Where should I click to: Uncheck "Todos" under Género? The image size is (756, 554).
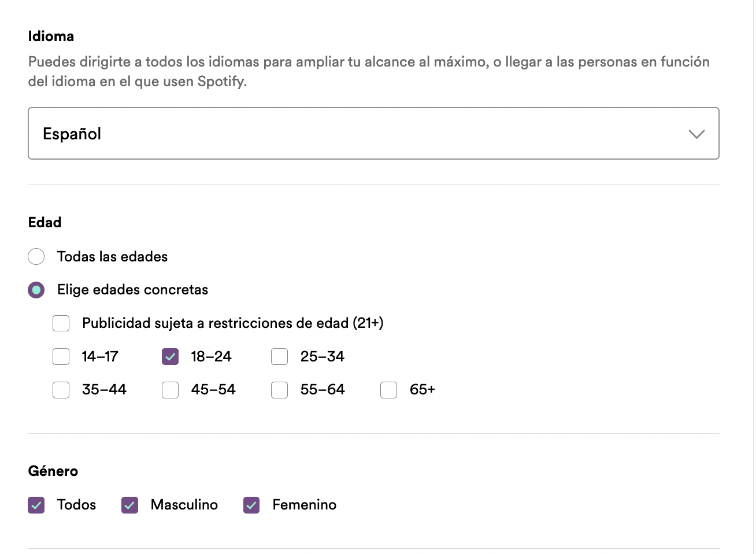[x=36, y=505]
